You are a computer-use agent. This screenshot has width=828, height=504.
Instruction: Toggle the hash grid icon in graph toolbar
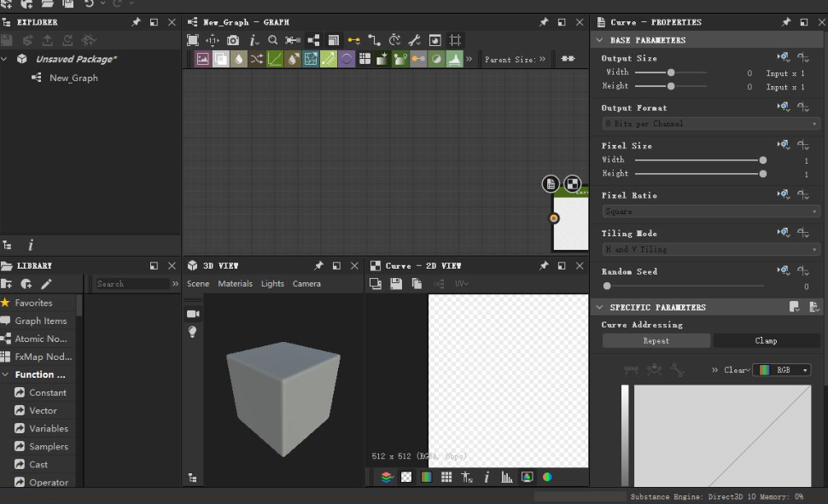(x=455, y=40)
